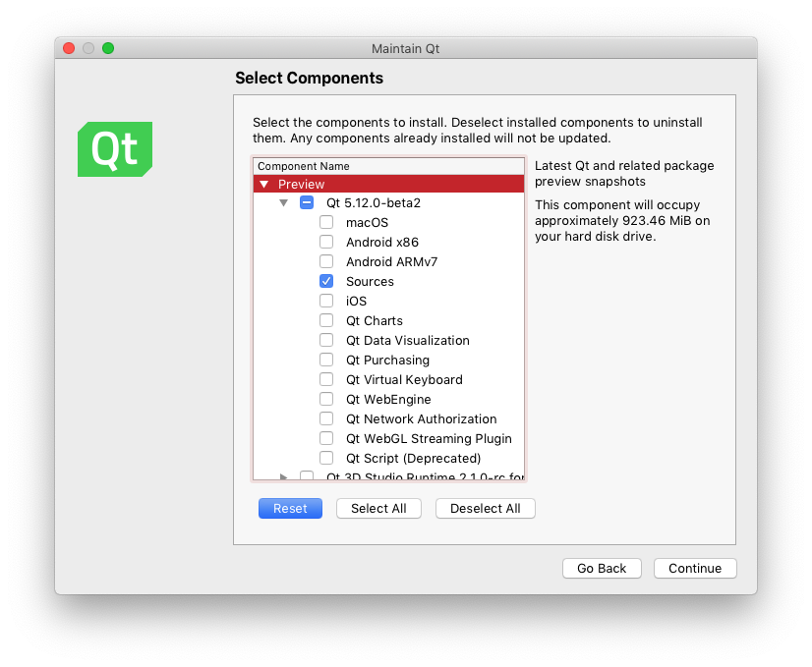Screen dimensions: 812x667
Task: Tick the Qt WebEngine checkbox
Action: pyautogui.click(x=326, y=400)
